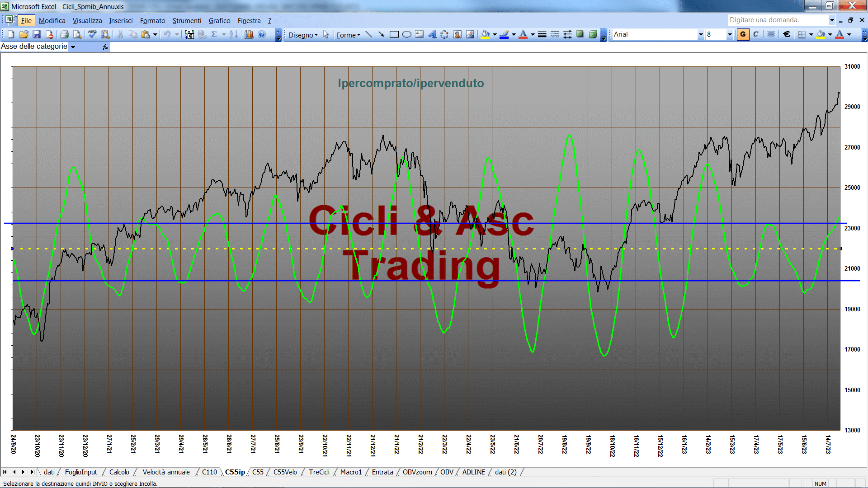Viewport: 868px width, 488px height.
Task: Select the Rectangle drawing tool
Action: point(394,34)
